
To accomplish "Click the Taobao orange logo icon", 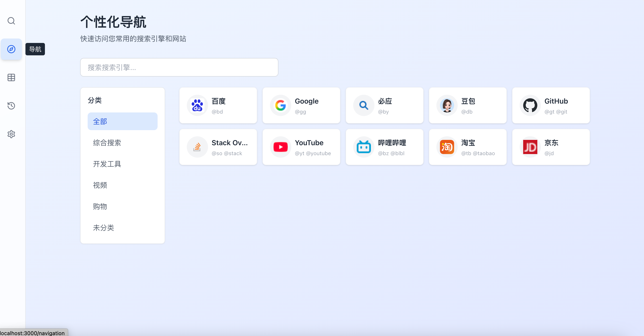I will tap(447, 147).
